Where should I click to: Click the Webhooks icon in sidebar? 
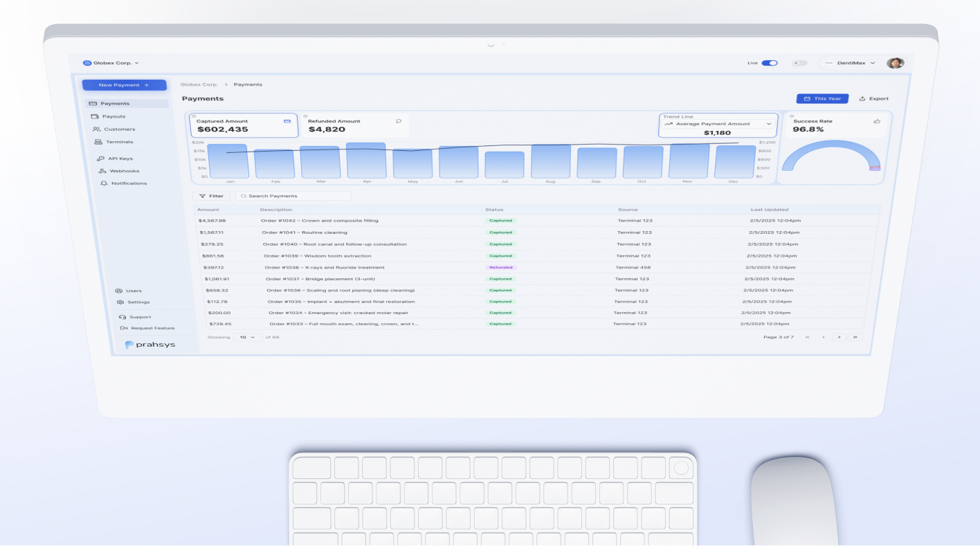(102, 171)
